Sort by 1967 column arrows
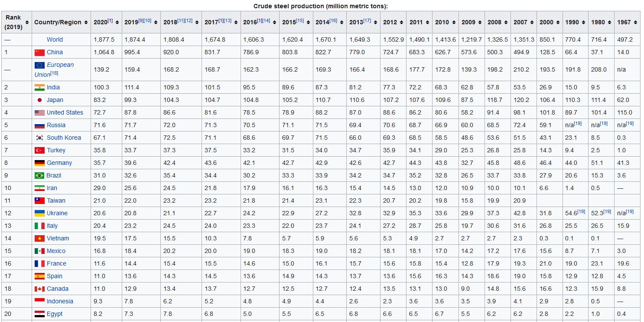This screenshot has width=644, height=322. pos(635,22)
